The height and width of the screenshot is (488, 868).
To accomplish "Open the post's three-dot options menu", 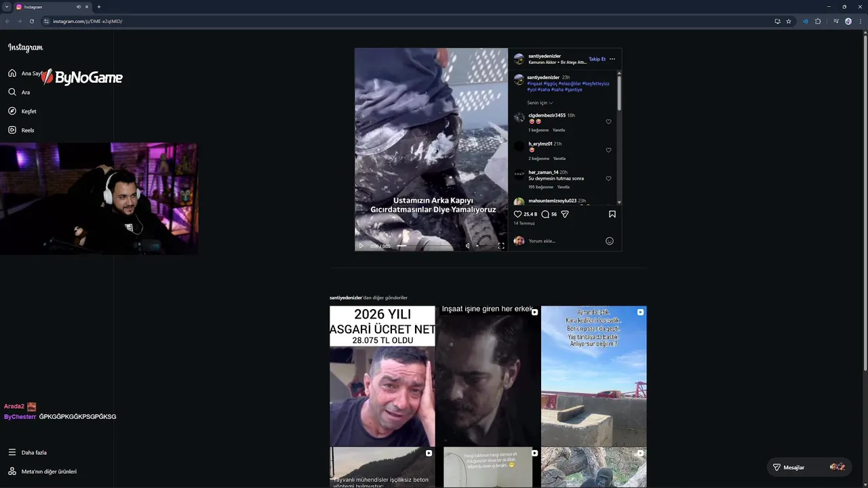I will (612, 59).
